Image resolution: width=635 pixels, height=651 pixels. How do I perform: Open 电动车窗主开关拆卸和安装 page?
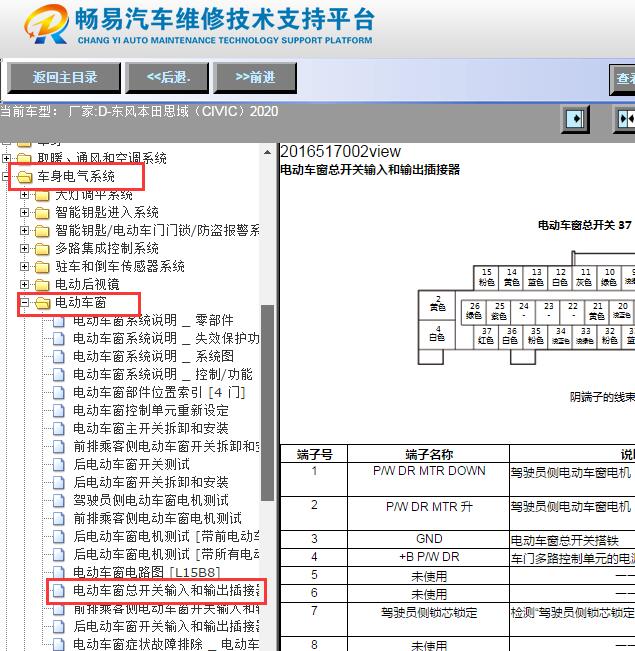coord(151,428)
